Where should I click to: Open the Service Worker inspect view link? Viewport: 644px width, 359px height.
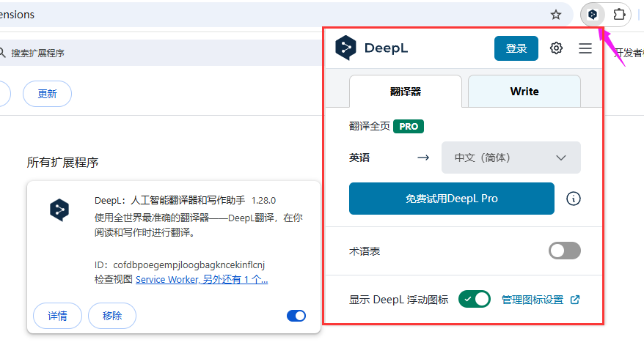point(202,279)
